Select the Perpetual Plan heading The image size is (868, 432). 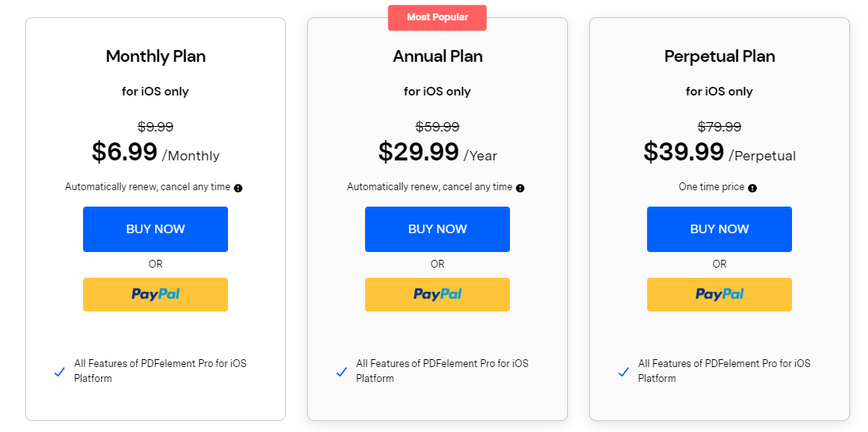pyautogui.click(x=719, y=56)
